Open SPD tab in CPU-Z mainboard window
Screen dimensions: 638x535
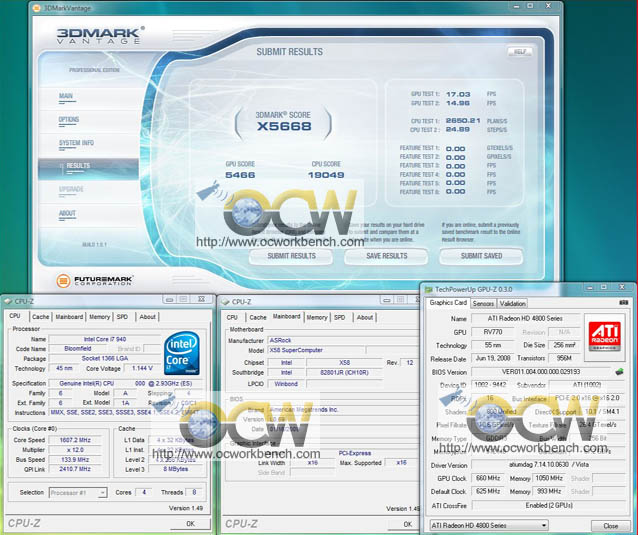[340, 317]
